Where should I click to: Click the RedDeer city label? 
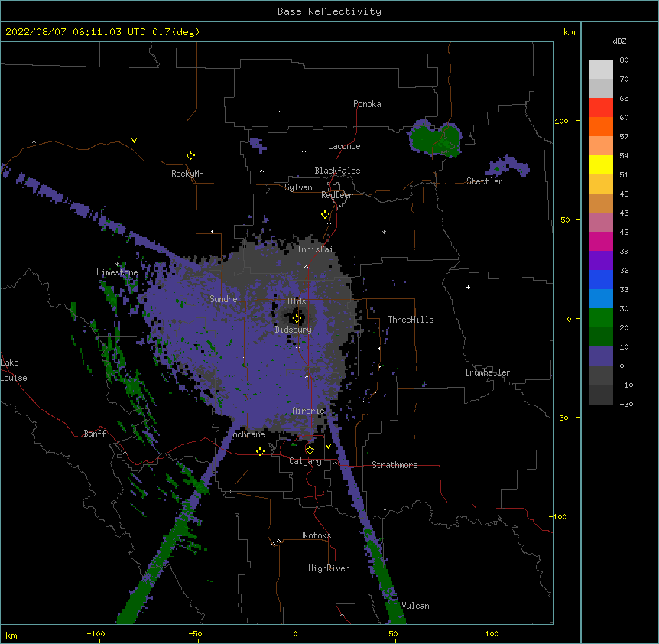[x=336, y=195]
